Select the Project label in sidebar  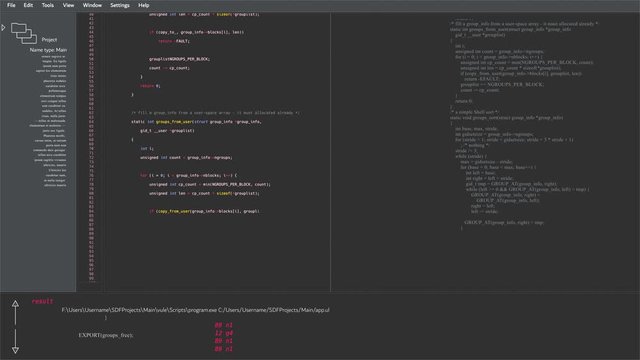click(x=49, y=40)
